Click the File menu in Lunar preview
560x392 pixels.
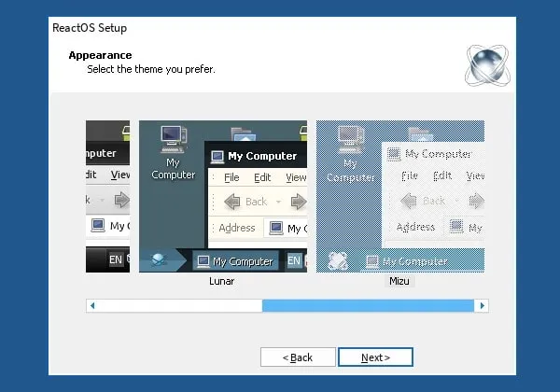click(x=231, y=177)
